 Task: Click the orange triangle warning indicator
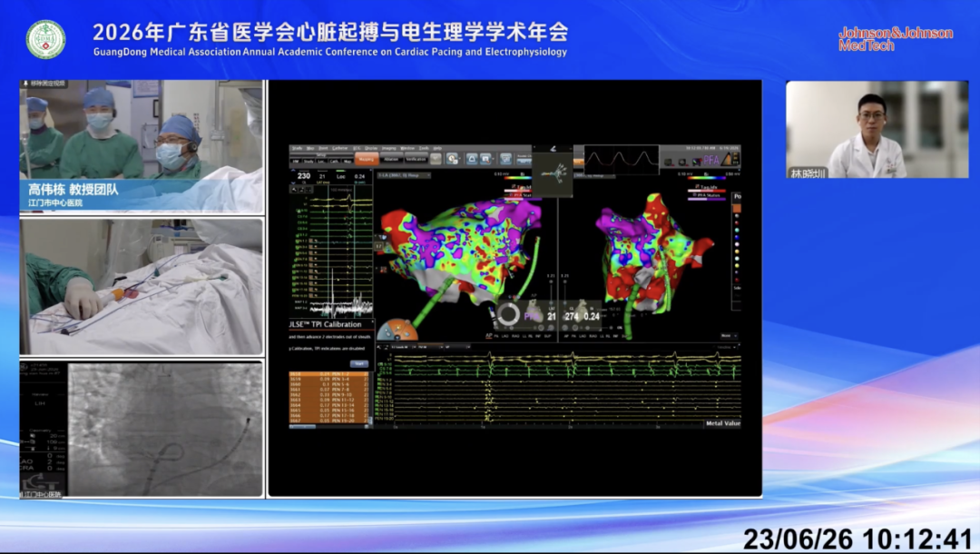click(727, 160)
